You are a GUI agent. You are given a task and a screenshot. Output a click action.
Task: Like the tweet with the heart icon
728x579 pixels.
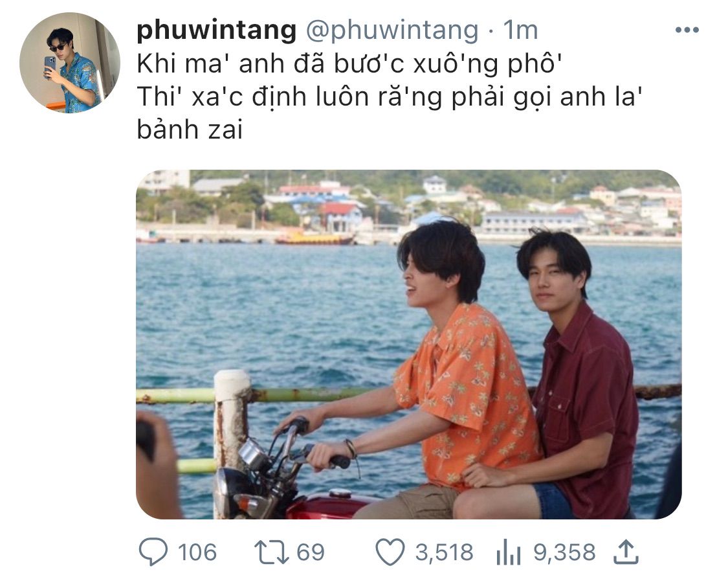pos(390,552)
